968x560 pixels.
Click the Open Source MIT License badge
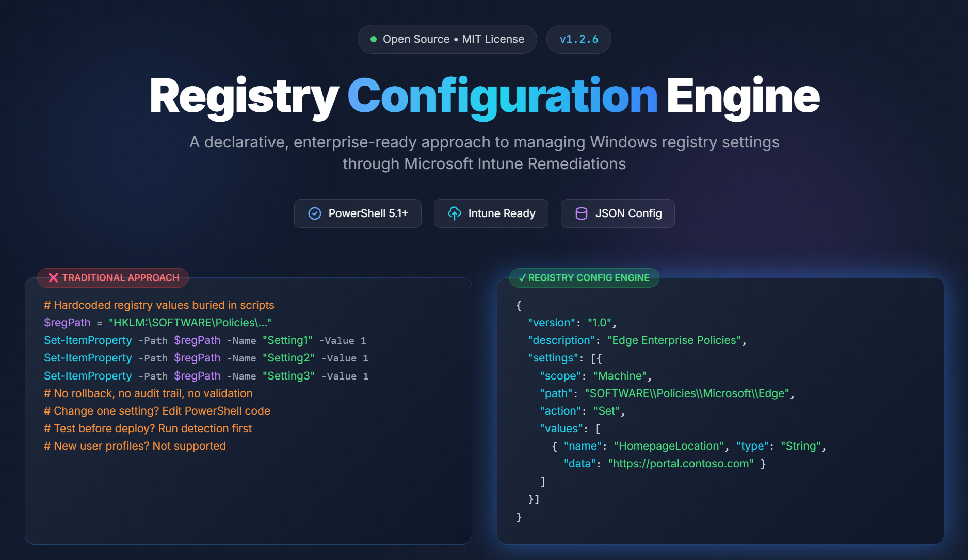click(447, 39)
